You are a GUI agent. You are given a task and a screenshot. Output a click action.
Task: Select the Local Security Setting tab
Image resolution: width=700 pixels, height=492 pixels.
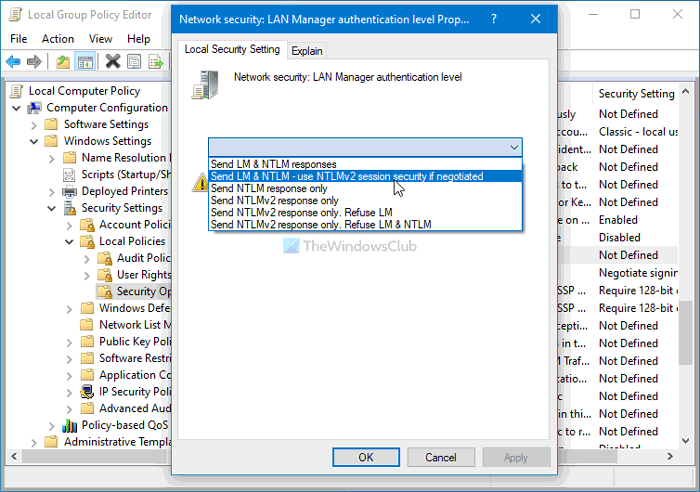pos(232,49)
